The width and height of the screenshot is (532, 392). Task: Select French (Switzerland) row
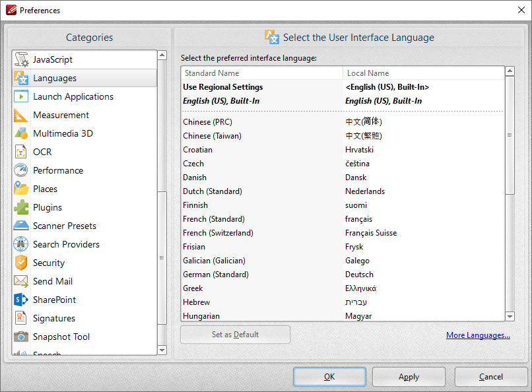tap(343, 233)
